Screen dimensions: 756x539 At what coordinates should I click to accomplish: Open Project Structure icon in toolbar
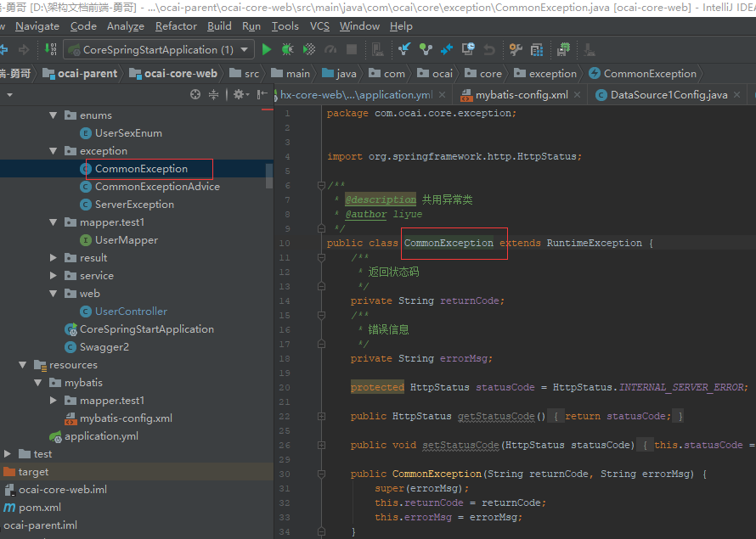537,49
